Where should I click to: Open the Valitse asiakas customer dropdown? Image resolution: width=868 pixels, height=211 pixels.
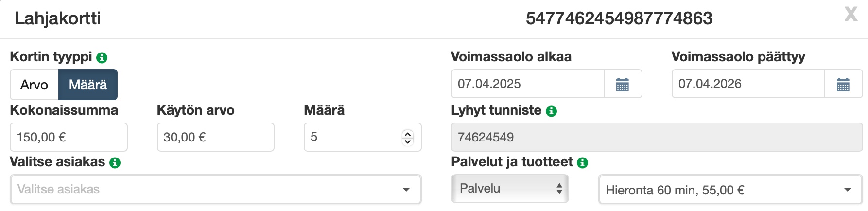pyautogui.click(x=215, y=190)
